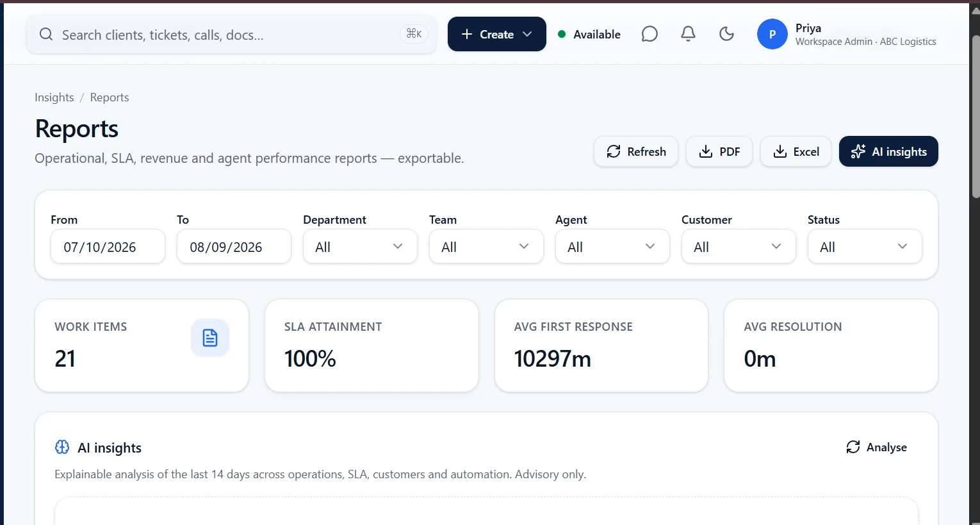Click the search magnifier icon
This screenshot has height=525, width=980.
(46, 35)
